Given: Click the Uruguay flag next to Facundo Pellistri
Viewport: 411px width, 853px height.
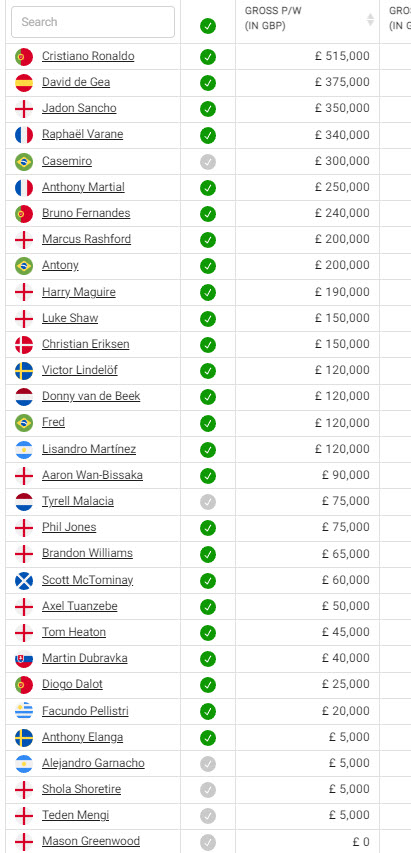Looking at the screenshot, I should (x=24, y=711).
